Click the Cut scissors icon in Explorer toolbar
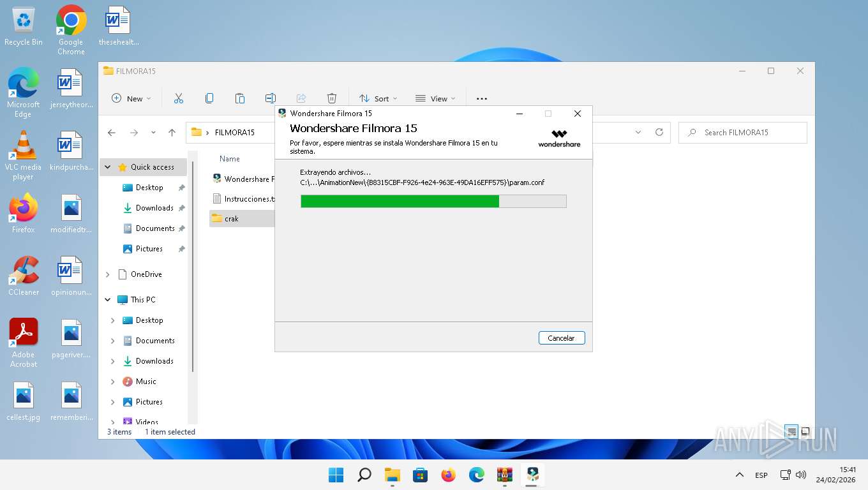The height and width of the screenshot is (490, 868). (x=178, y=98)
